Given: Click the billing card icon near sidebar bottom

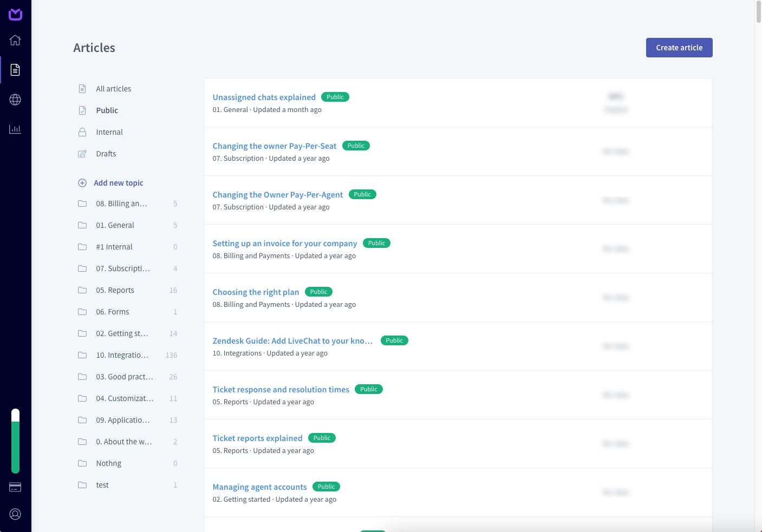Looking at the screenshot, I should point(15,487).
